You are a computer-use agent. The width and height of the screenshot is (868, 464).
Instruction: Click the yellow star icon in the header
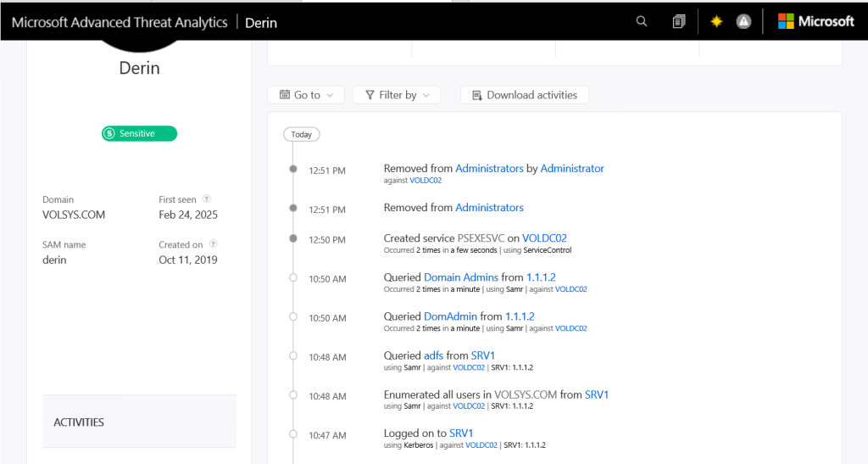coord(716,22)
